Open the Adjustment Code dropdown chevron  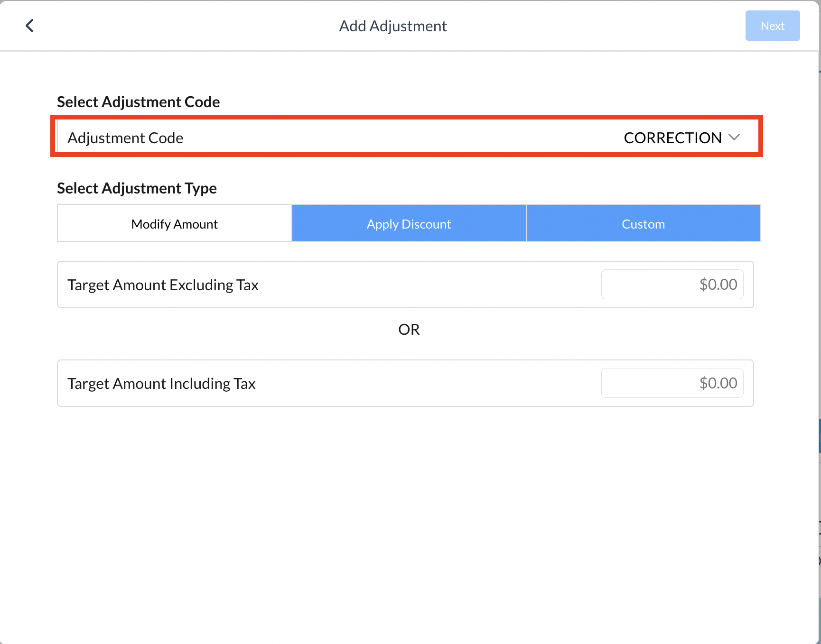[x=735, y=137]
